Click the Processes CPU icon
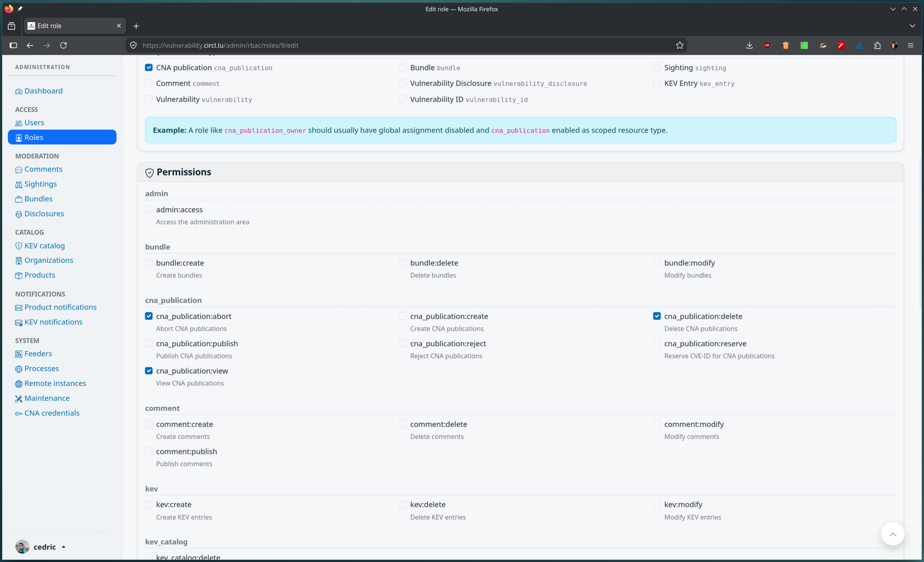 [18, 369]
